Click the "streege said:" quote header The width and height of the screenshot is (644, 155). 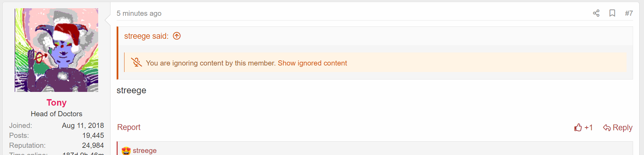(146, 36)
